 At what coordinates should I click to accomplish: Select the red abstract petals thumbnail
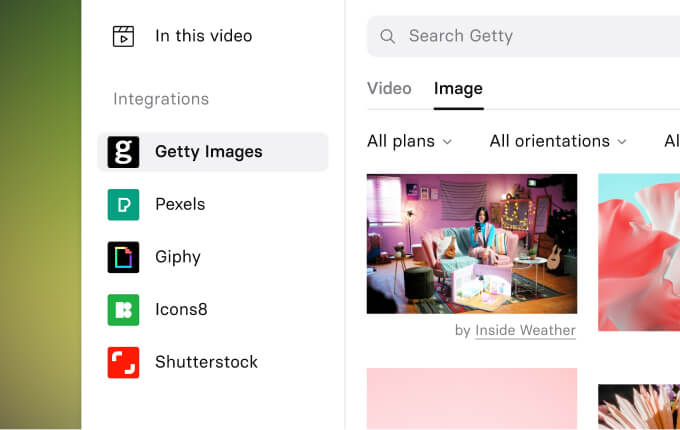coord(639,252)
